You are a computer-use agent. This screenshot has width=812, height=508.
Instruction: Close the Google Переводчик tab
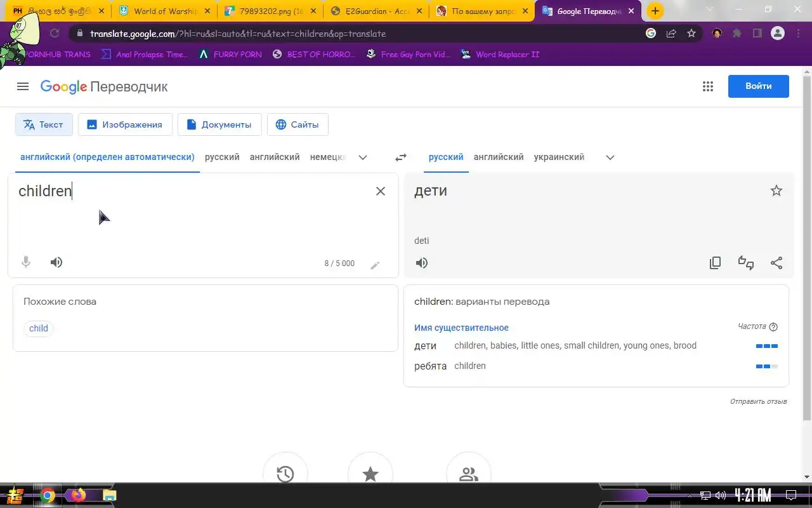[x=631, y=11]
